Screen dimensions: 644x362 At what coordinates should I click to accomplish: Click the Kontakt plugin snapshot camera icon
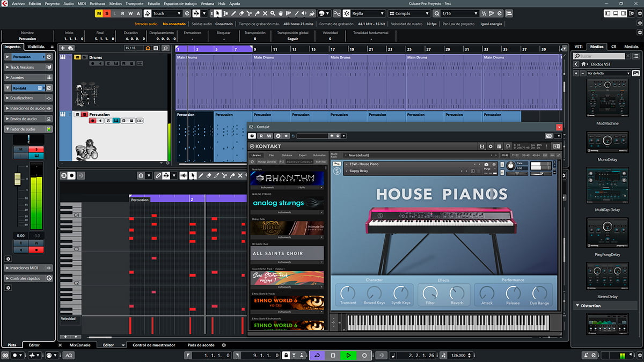pyautogui.click(x=548, y=136)
